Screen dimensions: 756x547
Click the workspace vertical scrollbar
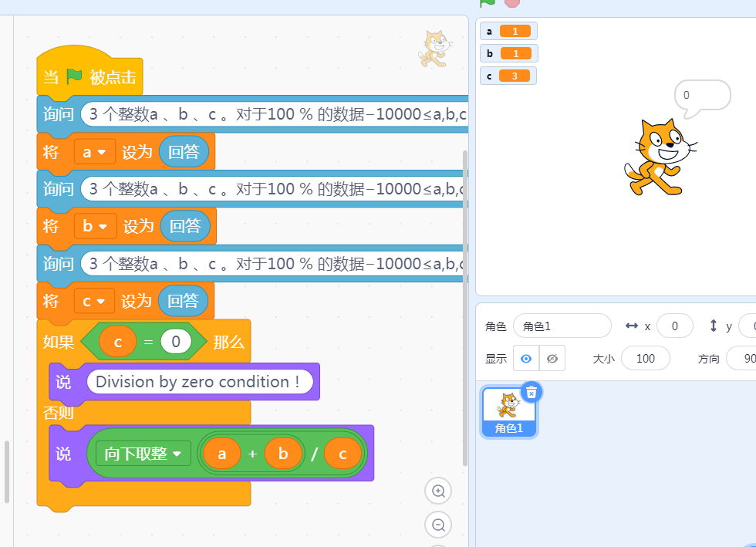[x=464, y=308]
